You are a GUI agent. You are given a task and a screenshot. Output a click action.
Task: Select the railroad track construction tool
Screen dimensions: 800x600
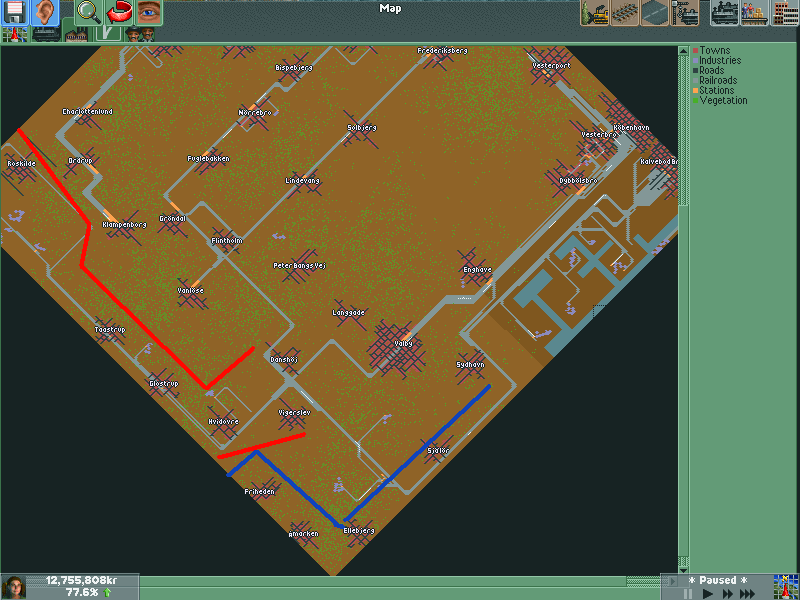[625, 12]
